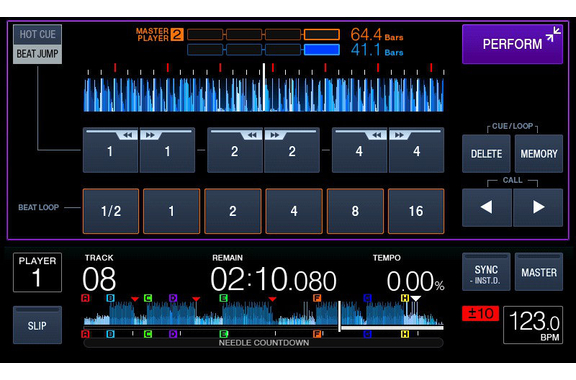Click red memory cue triangle between B and C

pyautogui.click(x=135, y=299)
